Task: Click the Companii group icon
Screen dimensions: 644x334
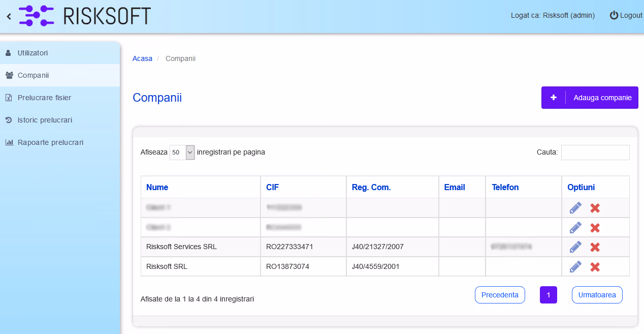Action: (9, 75)
